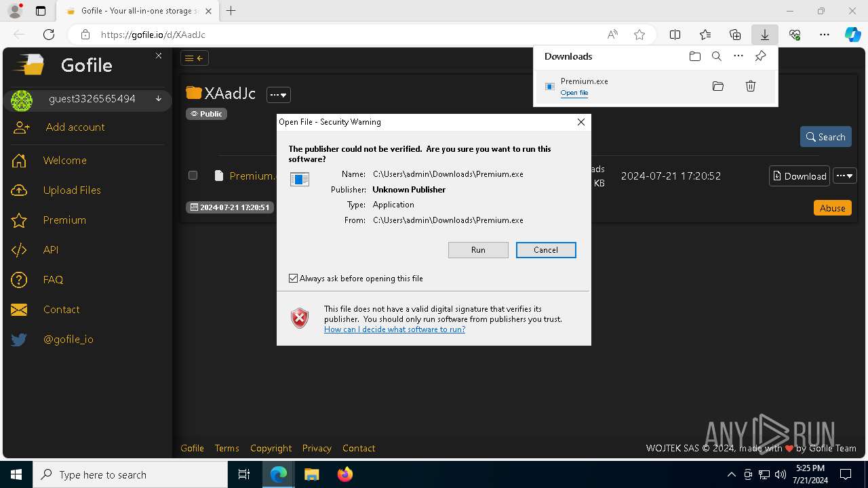Show Premium.exe in folder
868x488 pixels.
point(718,86)
